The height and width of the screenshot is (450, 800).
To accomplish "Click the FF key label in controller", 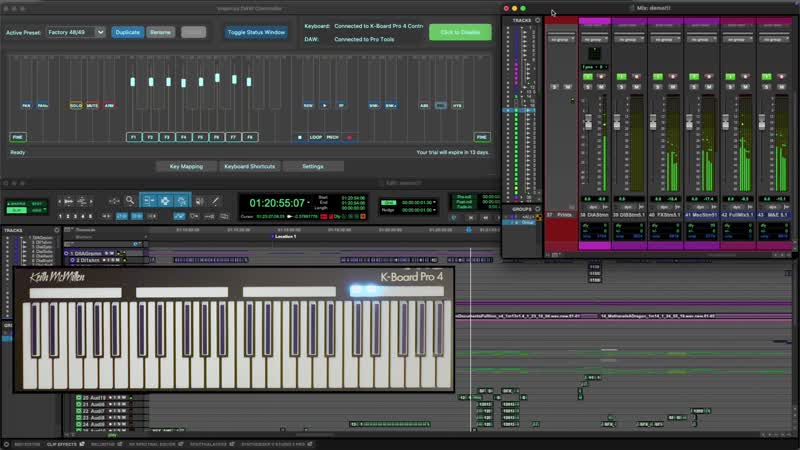I will [341, 106].
